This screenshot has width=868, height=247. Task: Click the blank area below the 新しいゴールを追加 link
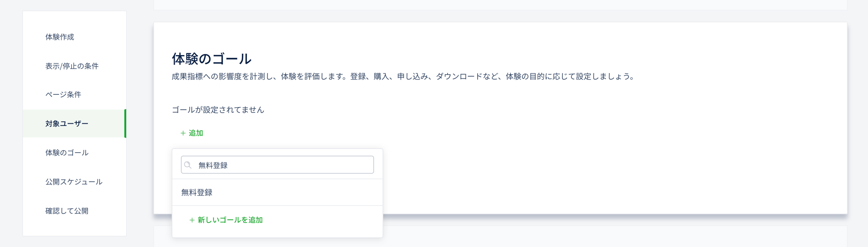[x=277, y=232]
